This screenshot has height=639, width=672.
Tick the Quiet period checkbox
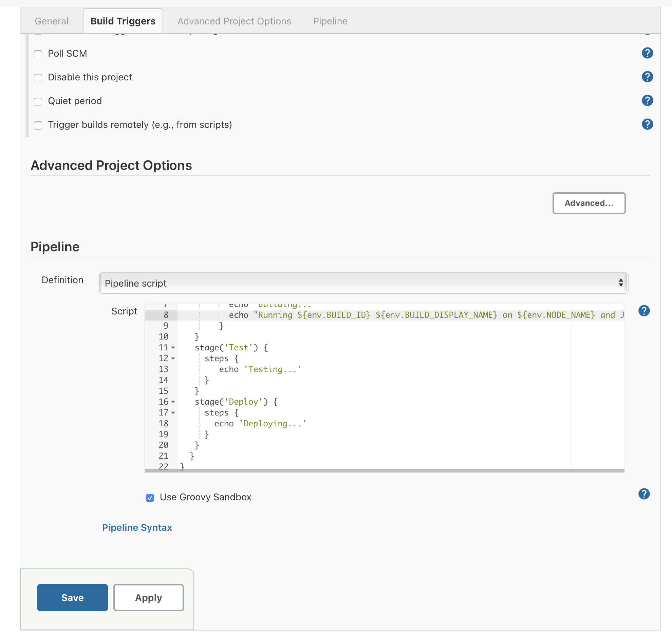coord(38,101)
